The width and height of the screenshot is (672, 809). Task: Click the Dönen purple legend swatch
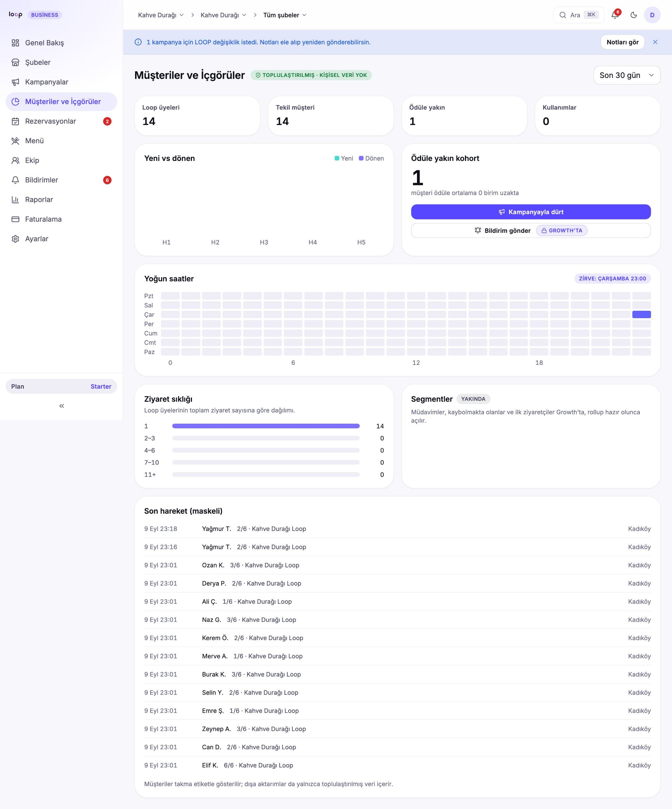pyautogui.click(x=361, y=158)
